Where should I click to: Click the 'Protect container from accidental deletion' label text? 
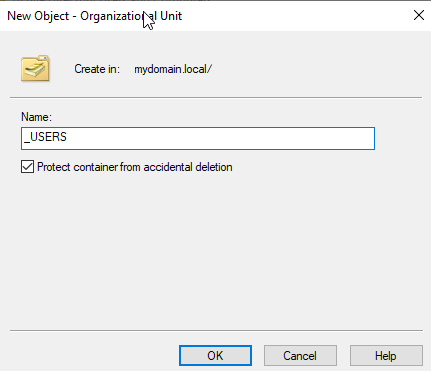[135, 167]
